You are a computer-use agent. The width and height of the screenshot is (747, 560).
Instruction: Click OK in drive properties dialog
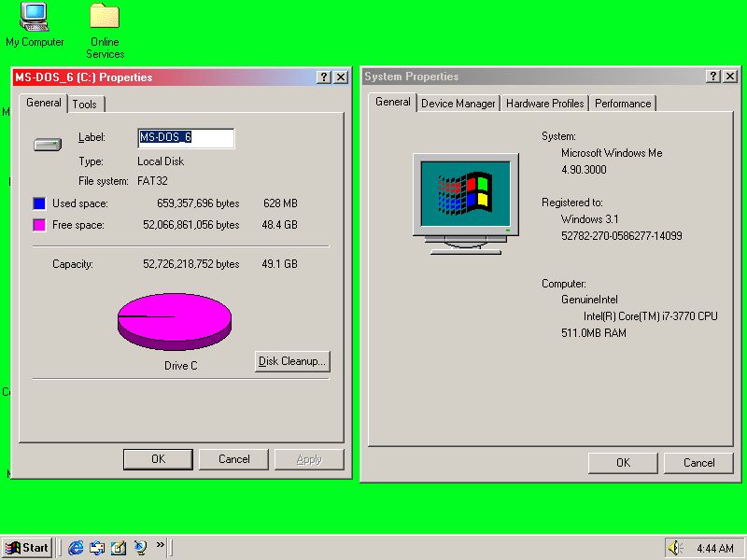coord(158,459)
